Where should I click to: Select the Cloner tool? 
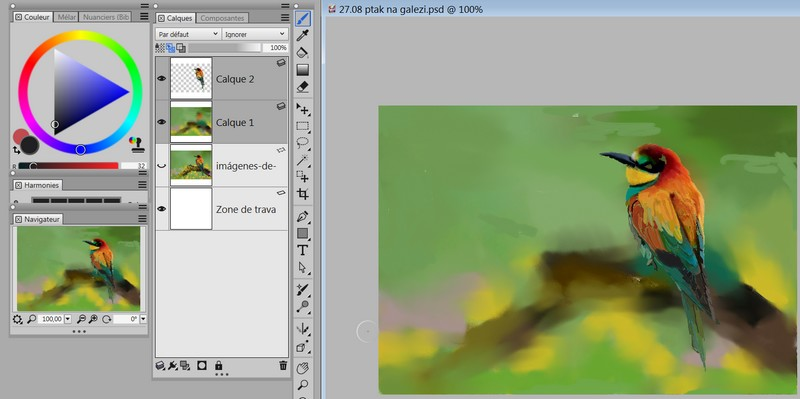303,289
